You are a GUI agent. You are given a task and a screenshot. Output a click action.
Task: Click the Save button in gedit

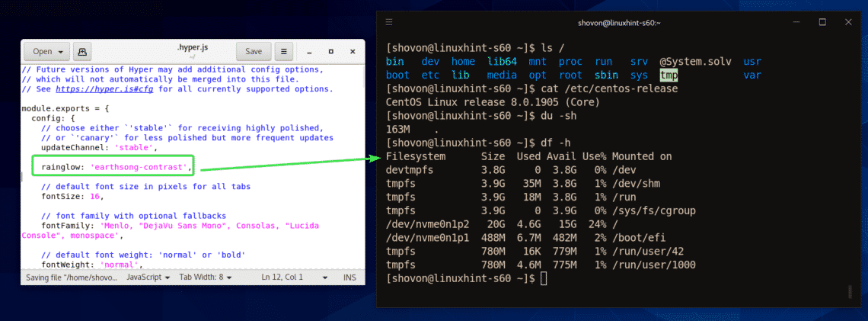tap(253, 52)
